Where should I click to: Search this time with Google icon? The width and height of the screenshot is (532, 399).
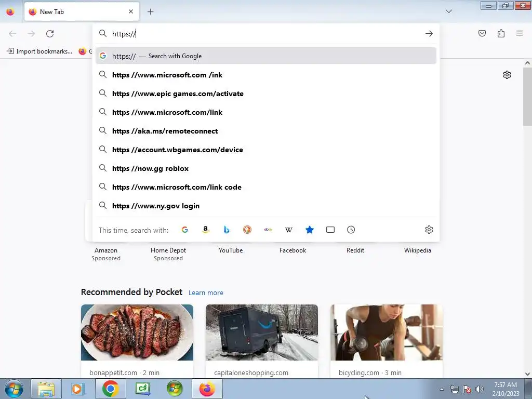click(184, 230)
